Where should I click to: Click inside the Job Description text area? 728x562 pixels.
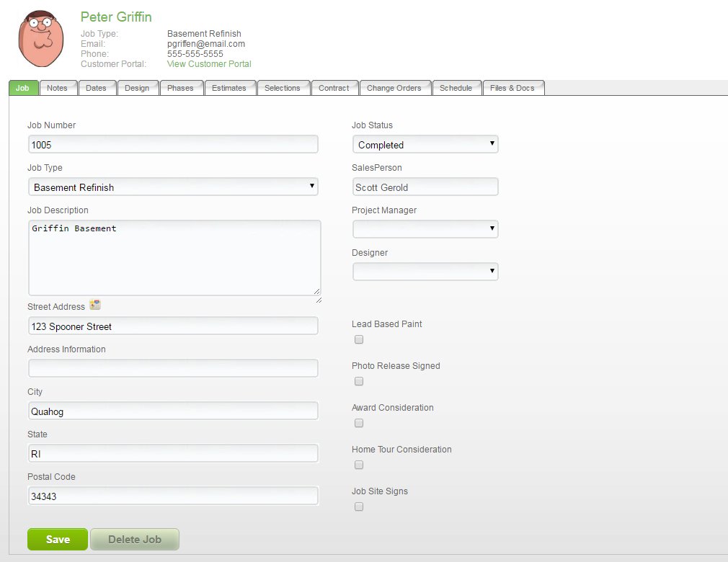coord(173,256)
